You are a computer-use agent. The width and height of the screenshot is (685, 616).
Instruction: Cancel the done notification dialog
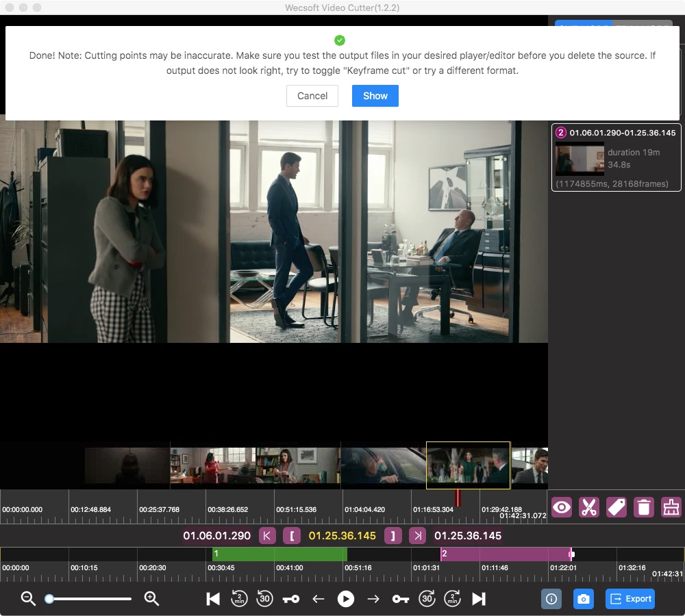(x=312, y=96)
